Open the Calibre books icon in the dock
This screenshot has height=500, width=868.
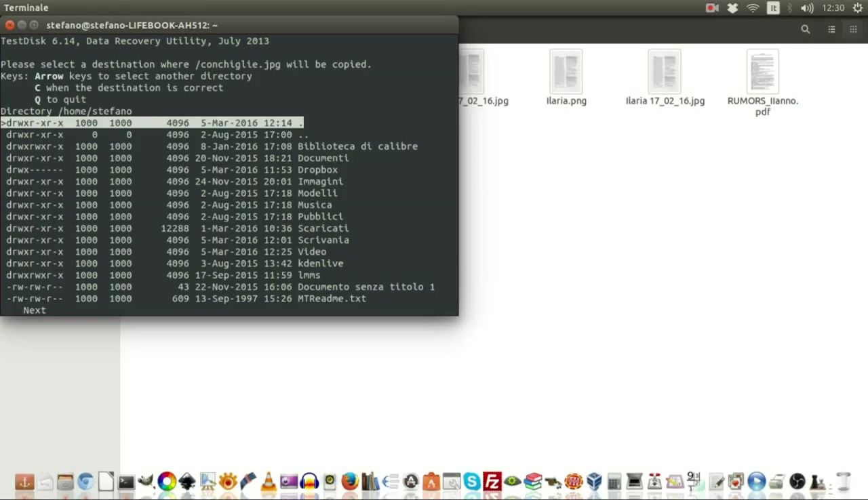(370, 482)
